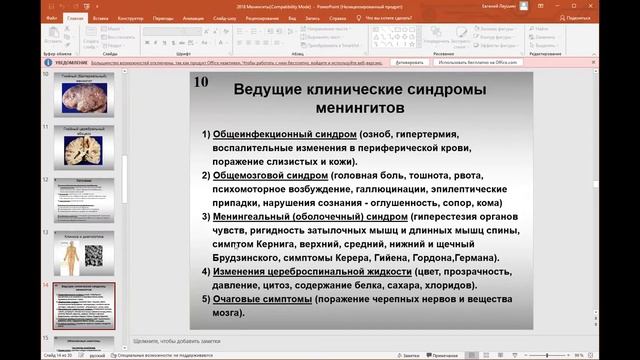Image resolution: width=640 pixels, height=360 pixels.
Task: Switch to Reading view in status bar
Action: click(x=500, y=356)
